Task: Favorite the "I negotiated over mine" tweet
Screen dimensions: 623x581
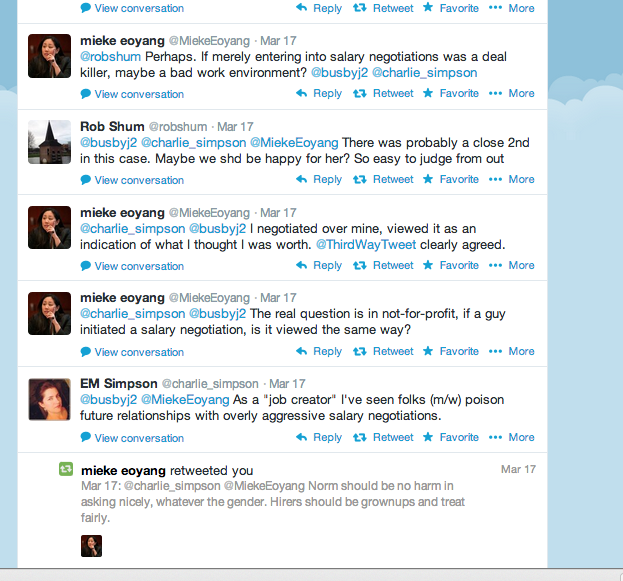Action: 451,265
